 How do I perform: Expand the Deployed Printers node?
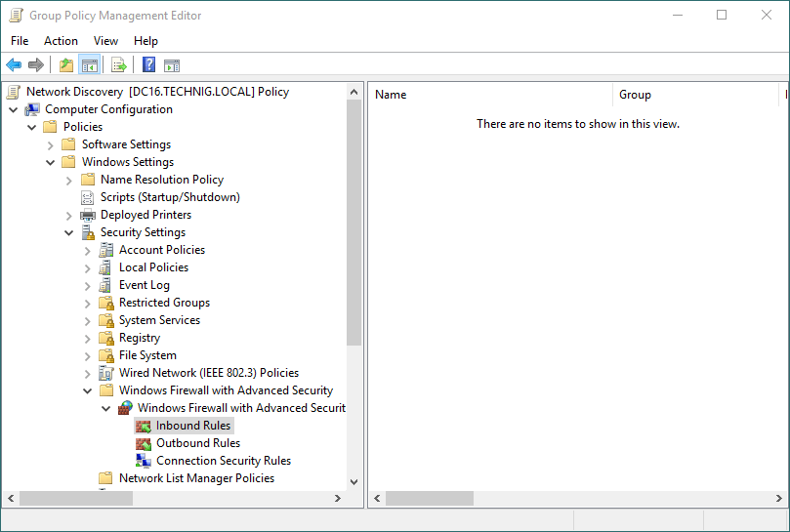tap(69, 216)
